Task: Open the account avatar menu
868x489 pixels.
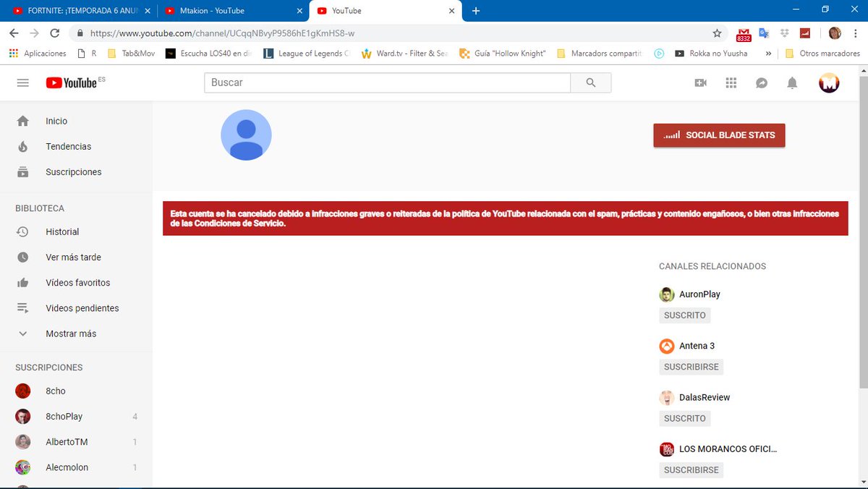Action: tap(829, 83)
